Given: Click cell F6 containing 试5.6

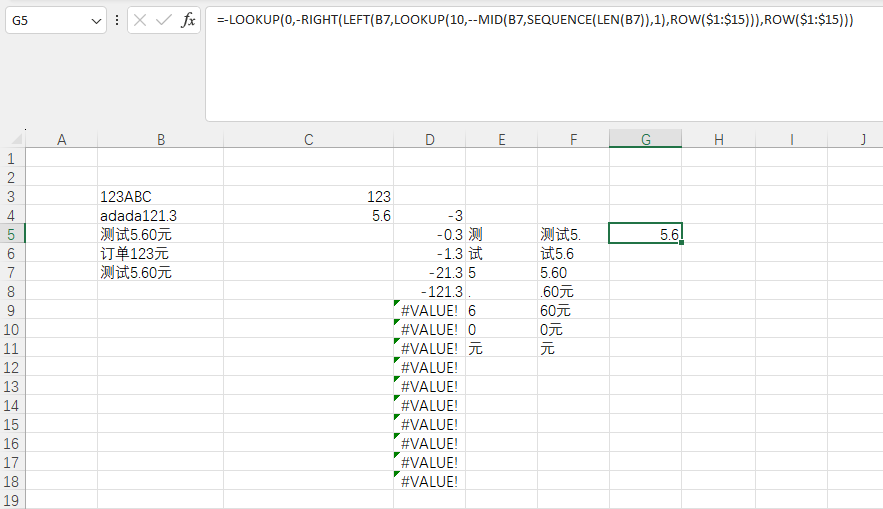Looking at the screenshot, I should click(573, 253).
